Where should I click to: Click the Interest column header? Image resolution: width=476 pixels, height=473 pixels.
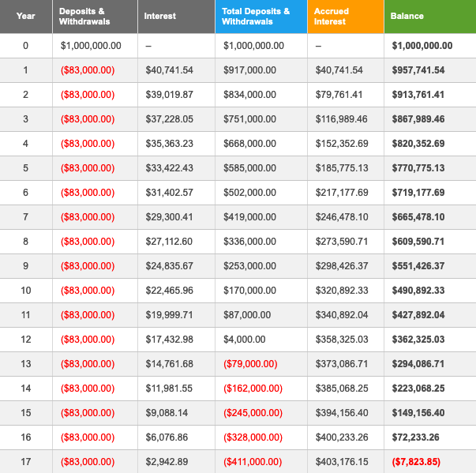(160, 16)
